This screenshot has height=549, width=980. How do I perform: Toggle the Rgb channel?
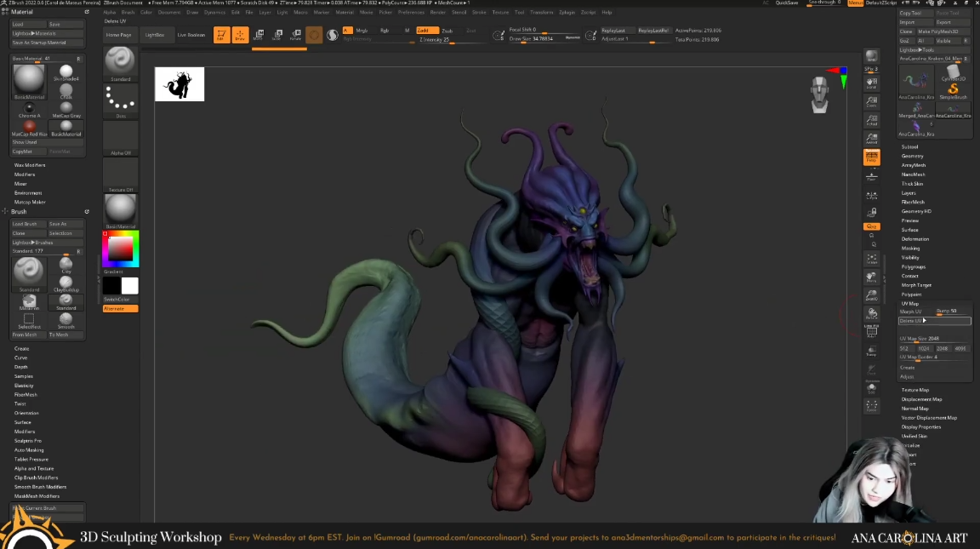[x=385, y=30]
